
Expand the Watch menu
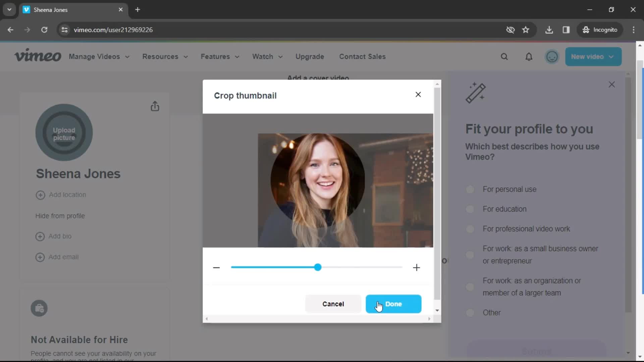[x=267, y=57]
